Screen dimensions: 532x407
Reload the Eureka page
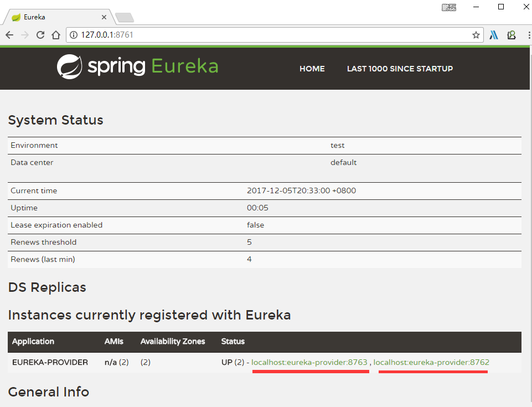pos(40,35)
